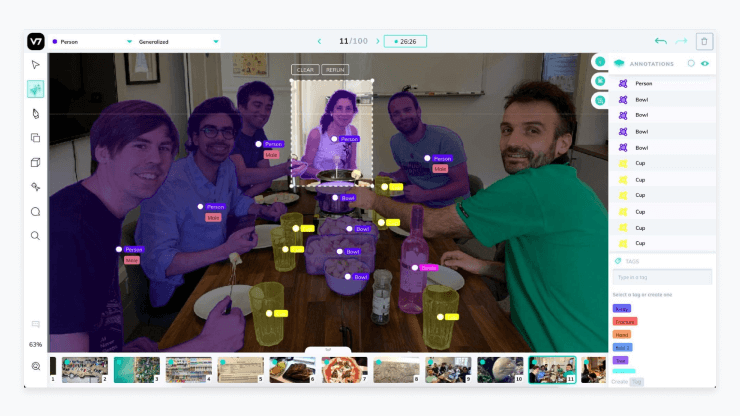Image resolution: width=740 pixels, height=416 pixels.
Task: Select the first Cup annotation row
Action: point(662,163)
